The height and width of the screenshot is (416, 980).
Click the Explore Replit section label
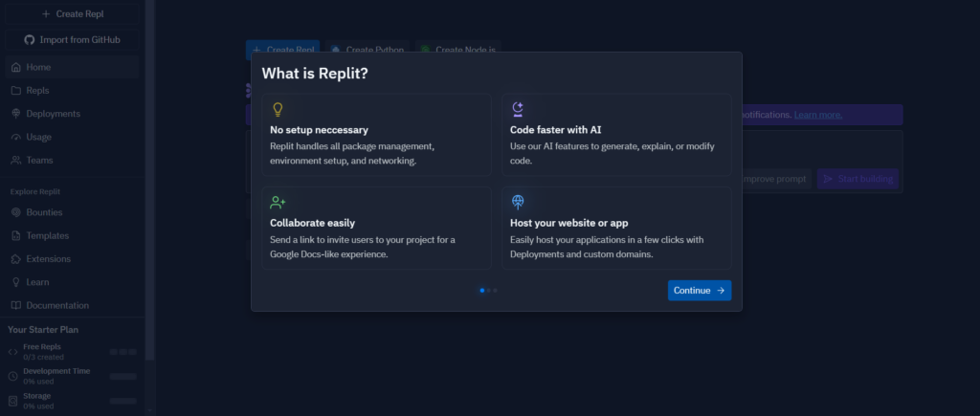pyautogui.click(x=35, y=192)
